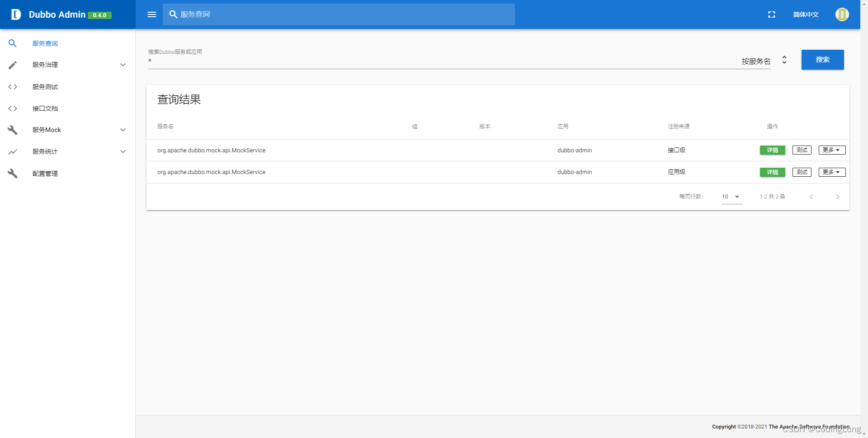Open the rows-per-page dropdown showing 10
The width and height of the screenshot is (868, 438).
(731, 197)
